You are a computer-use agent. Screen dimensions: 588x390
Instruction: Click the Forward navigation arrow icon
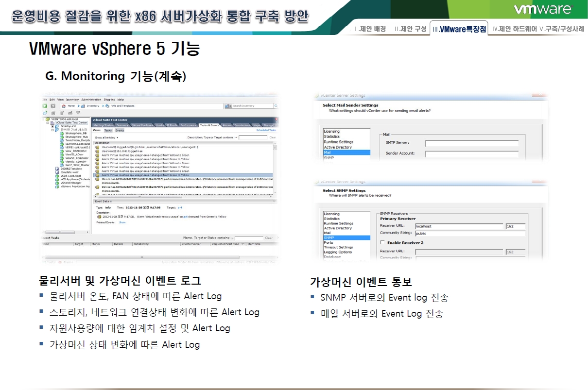tap(52, 105)
